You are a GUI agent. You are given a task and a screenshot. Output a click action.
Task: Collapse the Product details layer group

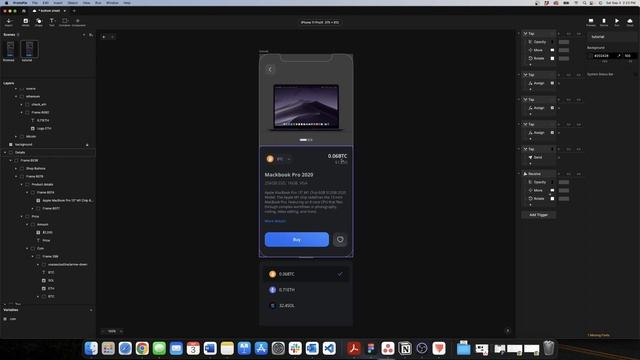coord(22,184)
